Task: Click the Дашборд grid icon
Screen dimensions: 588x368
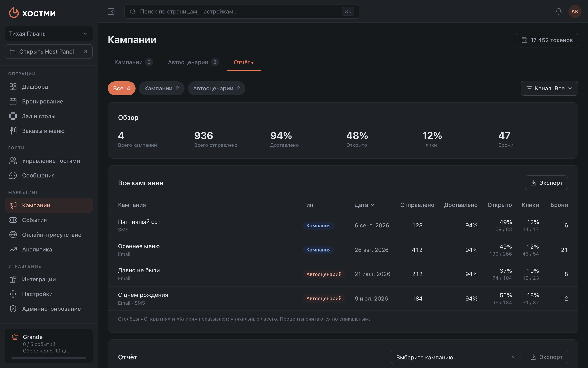Action: click(13, 87)
